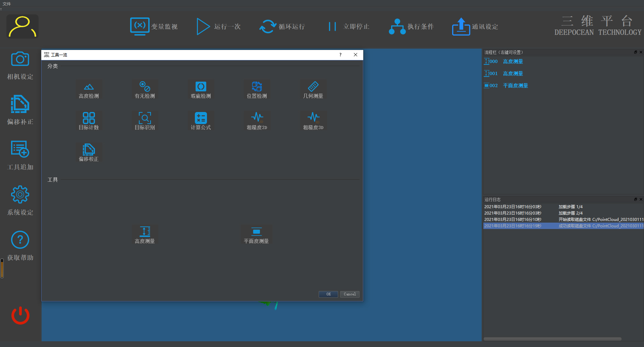Viewport: 644px width, 347px height.
Task: Select 位置检测 position detection category
Action: [x=257, y=90]
